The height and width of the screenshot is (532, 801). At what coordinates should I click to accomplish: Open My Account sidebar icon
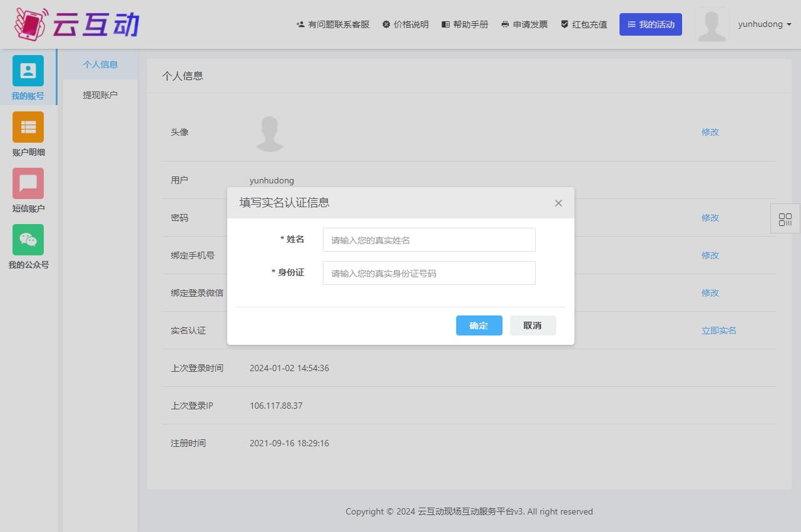28,71
